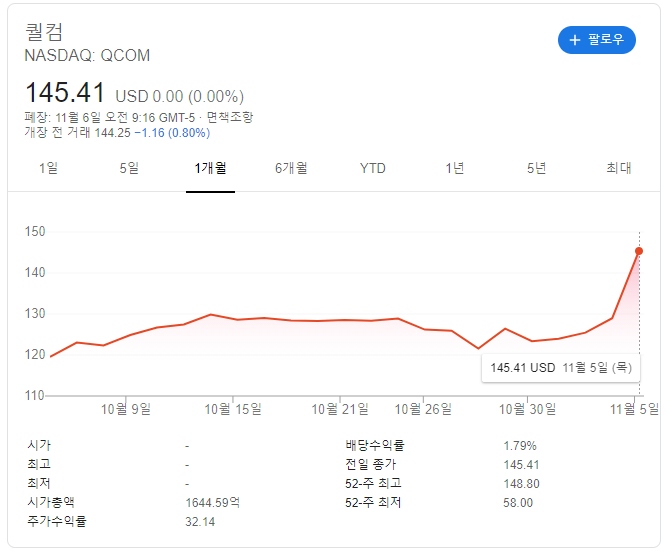670x551 pixels.
Task: Click the 52-week high value 148.80
Action: click(521, 484)
